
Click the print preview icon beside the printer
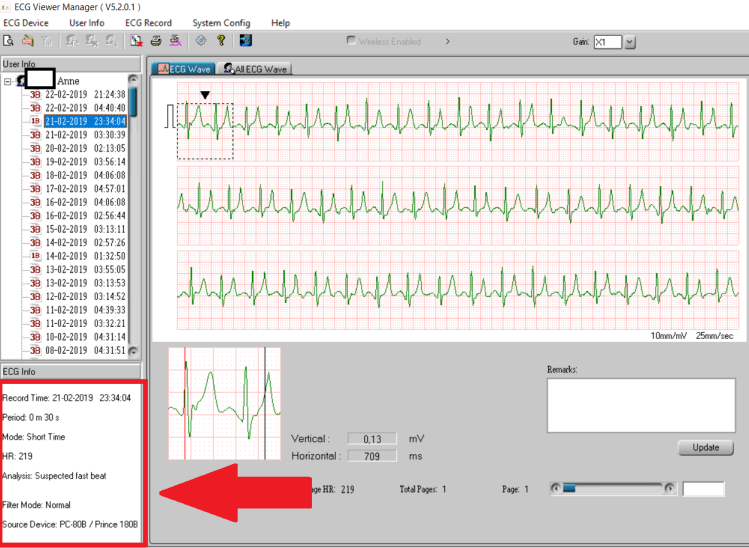click(175, 41)
